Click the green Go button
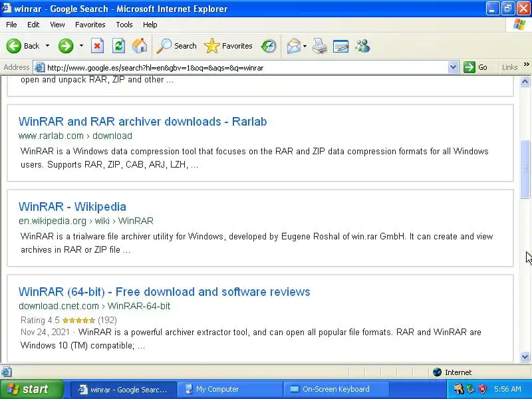532x399 pixels. pyautogui.click(x=475, y=68)
